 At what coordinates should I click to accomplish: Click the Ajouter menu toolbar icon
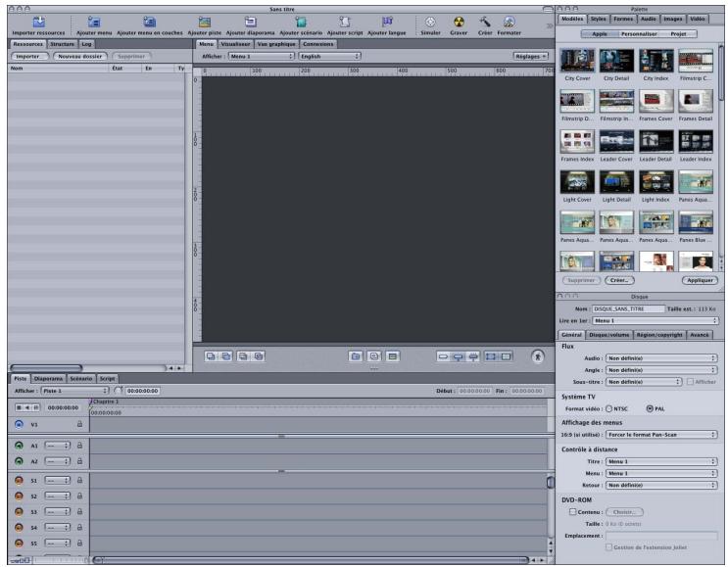pos(94,22)
